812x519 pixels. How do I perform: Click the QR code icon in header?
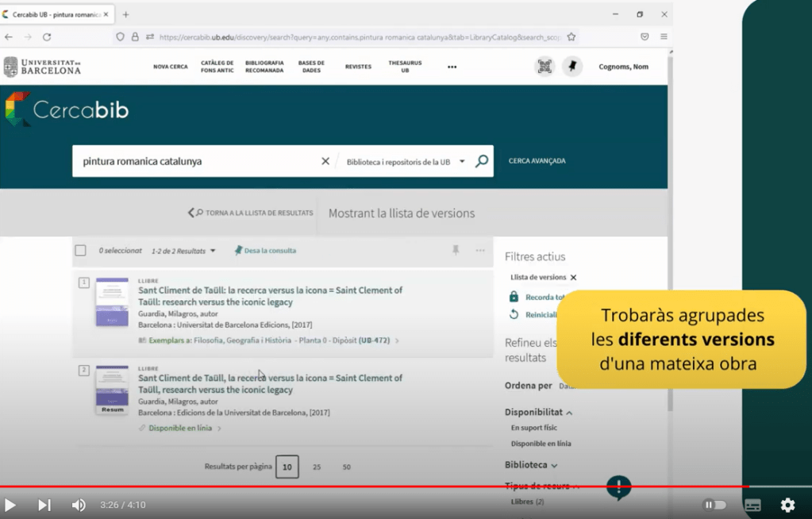(x=545, y=67)
